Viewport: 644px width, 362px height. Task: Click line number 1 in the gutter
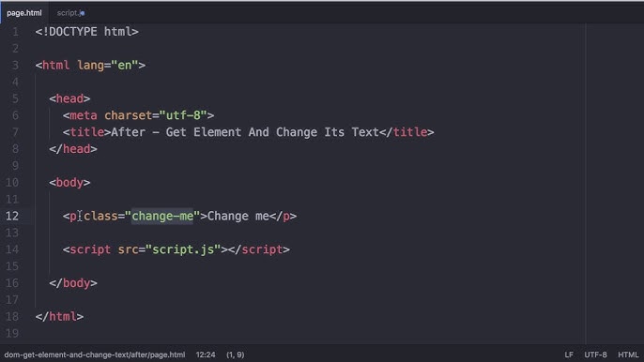[15, 32]
